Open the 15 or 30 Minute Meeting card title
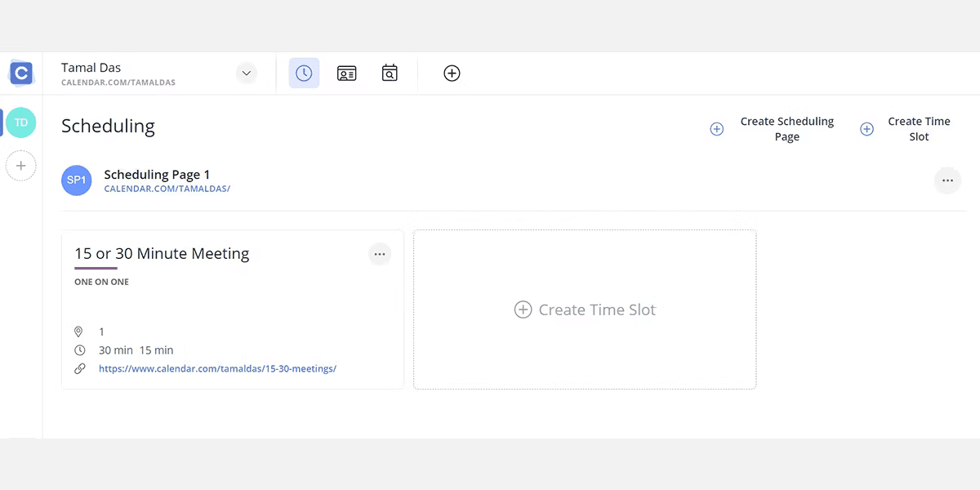This screenshot has width=980, height=490. [x=162, y=253]
